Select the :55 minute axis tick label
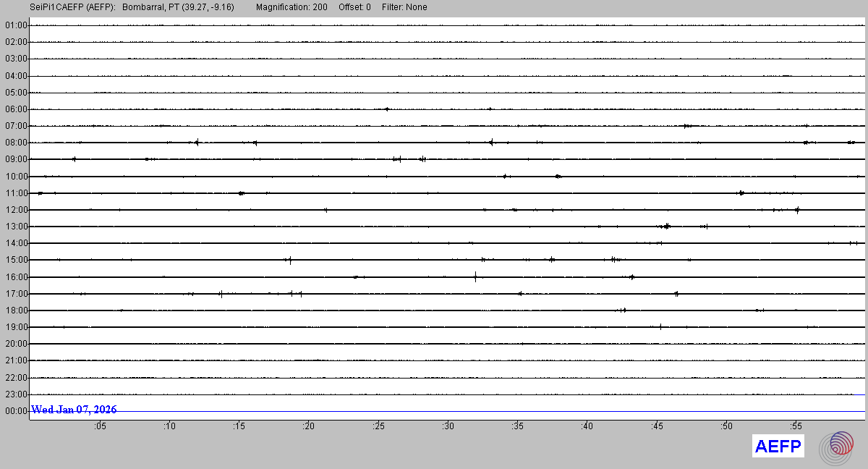This screenshot has width=868, height=469. point(796,426)
